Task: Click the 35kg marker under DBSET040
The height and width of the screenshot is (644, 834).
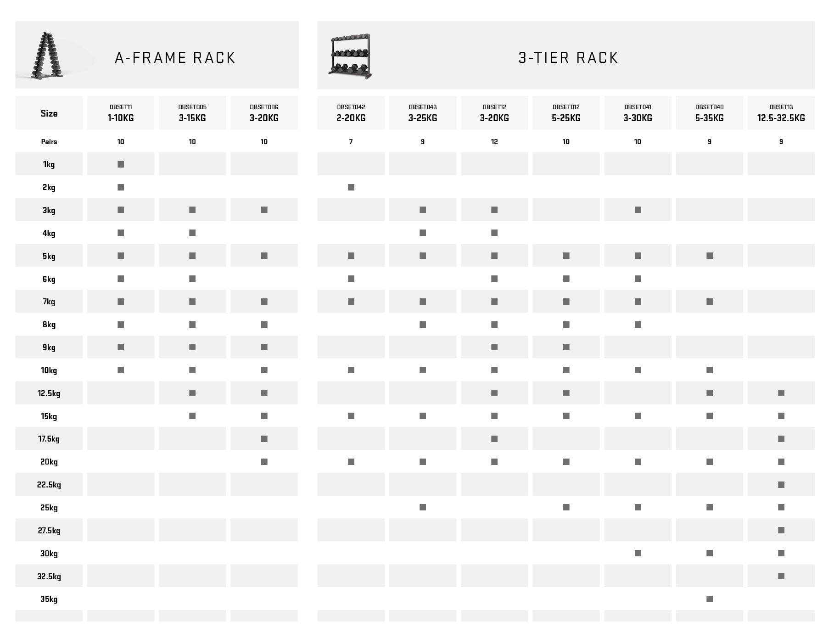Action: (710, 599)
